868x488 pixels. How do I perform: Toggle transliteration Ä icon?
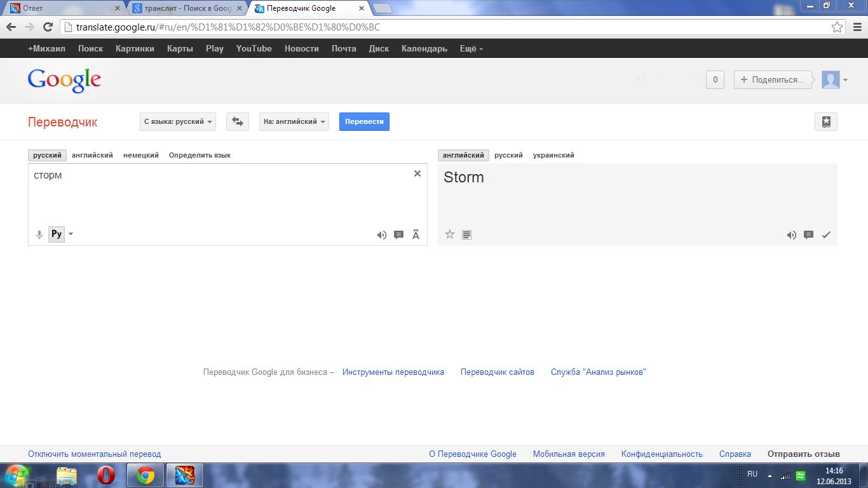416,235
